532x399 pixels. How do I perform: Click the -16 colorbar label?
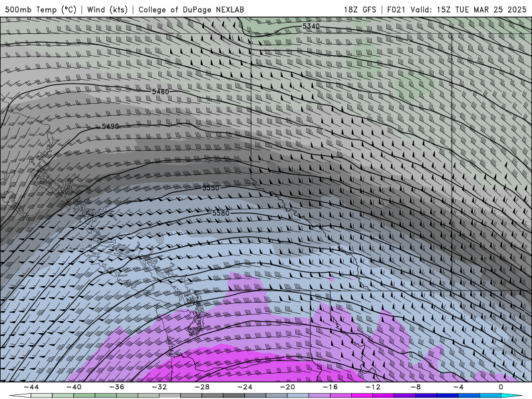click(x=331, y=387)
